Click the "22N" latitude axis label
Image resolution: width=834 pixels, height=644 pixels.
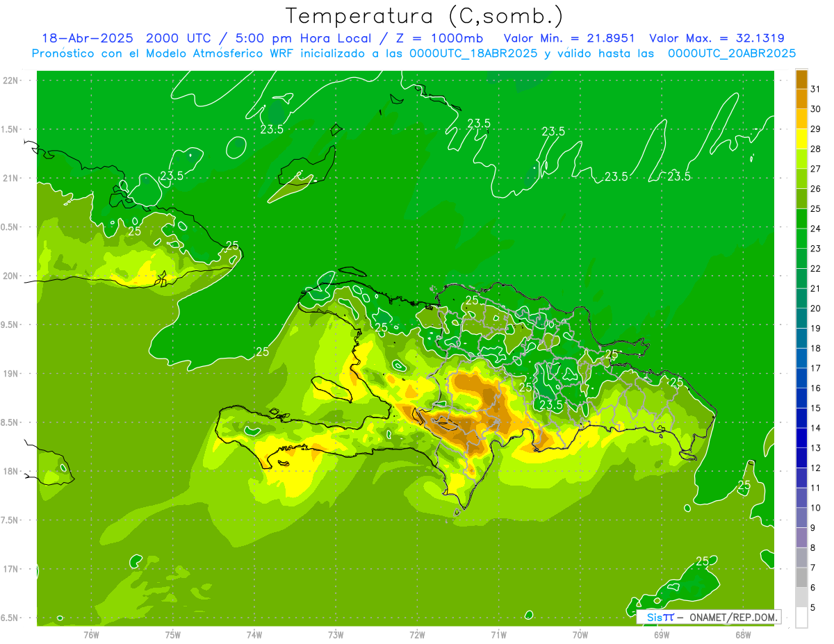pyautogui.click(x=11, y=80)
